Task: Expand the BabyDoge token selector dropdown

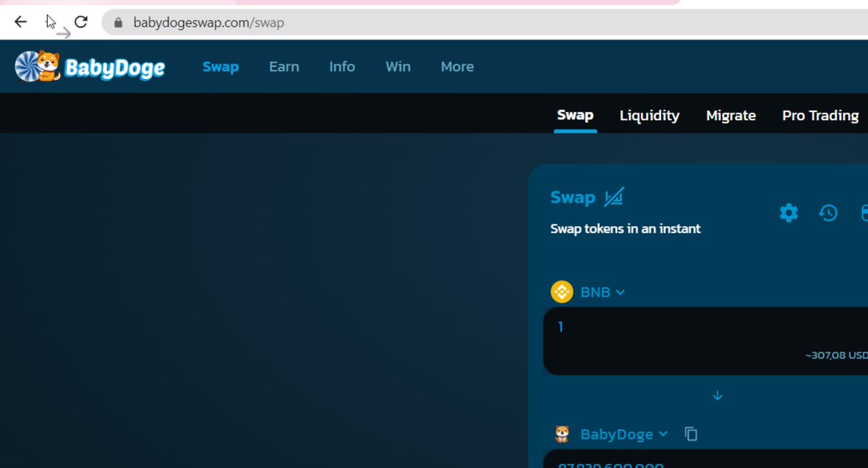Action: (610, 434)
